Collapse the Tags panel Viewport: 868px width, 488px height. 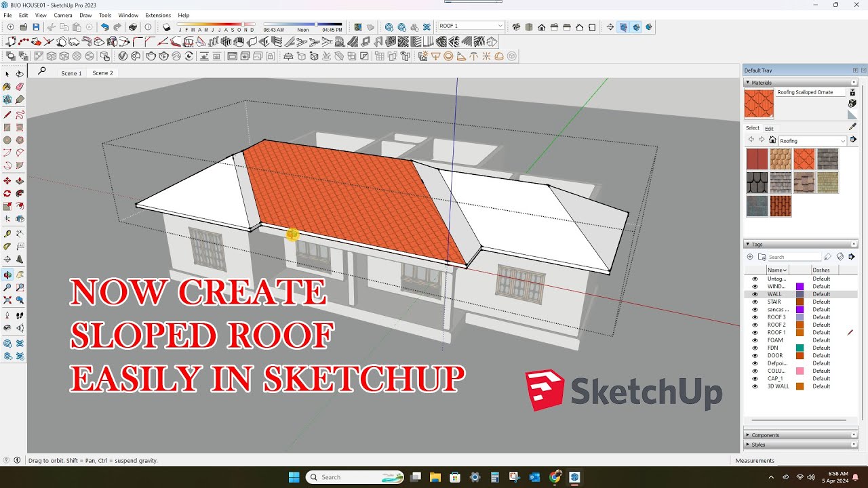[801, 244]
